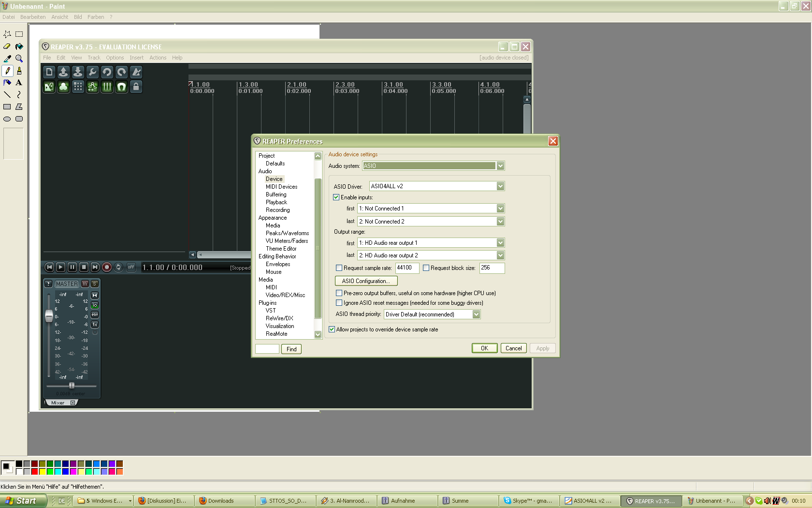Click the REAPER transport Play button
812x508 pixels.
tap(60, 267)
